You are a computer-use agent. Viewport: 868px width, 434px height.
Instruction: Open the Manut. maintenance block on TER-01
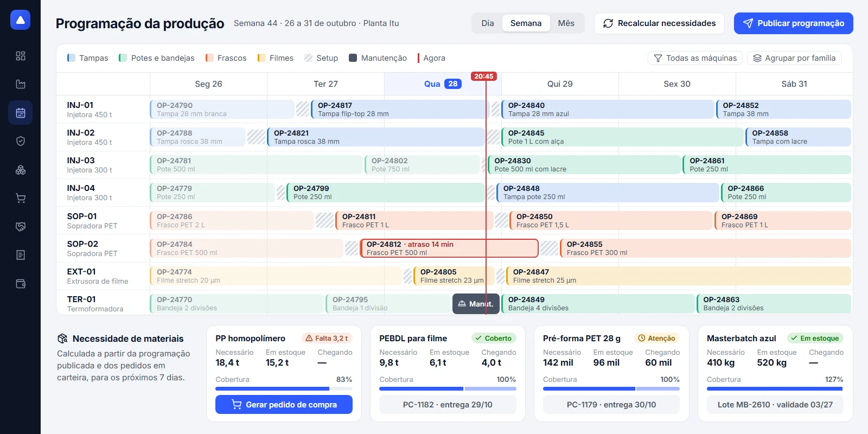pos(476,304)
